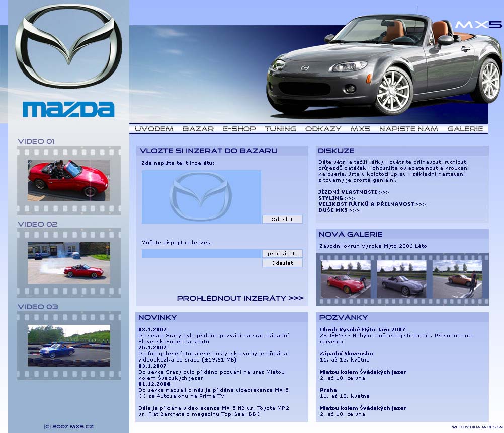Viewport: 504px width, 433px height.
Task: Play the VIDEO 01 red car thumbnail
Action: (69, 180)
